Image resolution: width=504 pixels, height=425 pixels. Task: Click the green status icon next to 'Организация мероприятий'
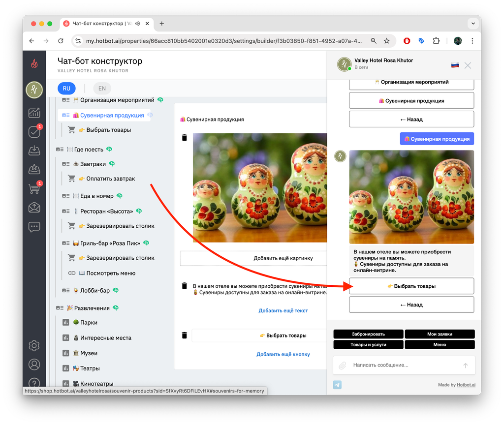pyautogui.click(x=160, y=100)
